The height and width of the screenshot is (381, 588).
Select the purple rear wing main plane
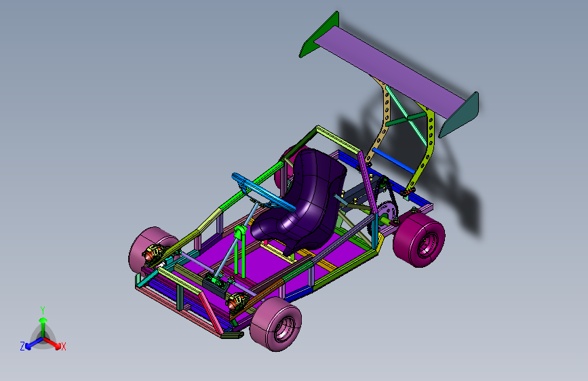[390, 71]
